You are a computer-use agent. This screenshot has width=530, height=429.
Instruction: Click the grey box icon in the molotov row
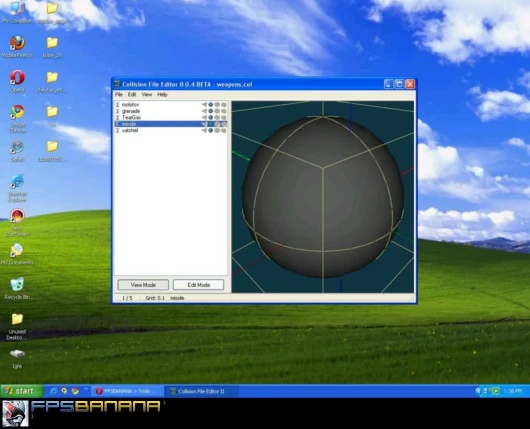pyautogui.click(x=217, y=105)
